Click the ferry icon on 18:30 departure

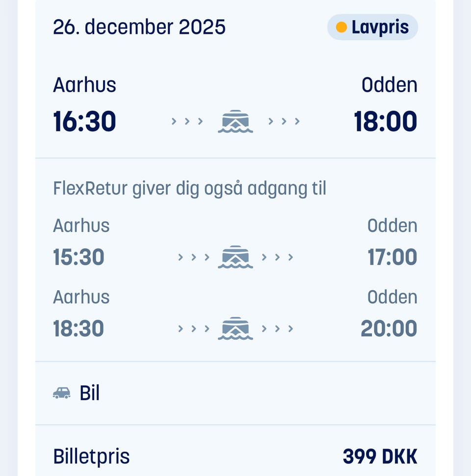[x=235, y=328]
